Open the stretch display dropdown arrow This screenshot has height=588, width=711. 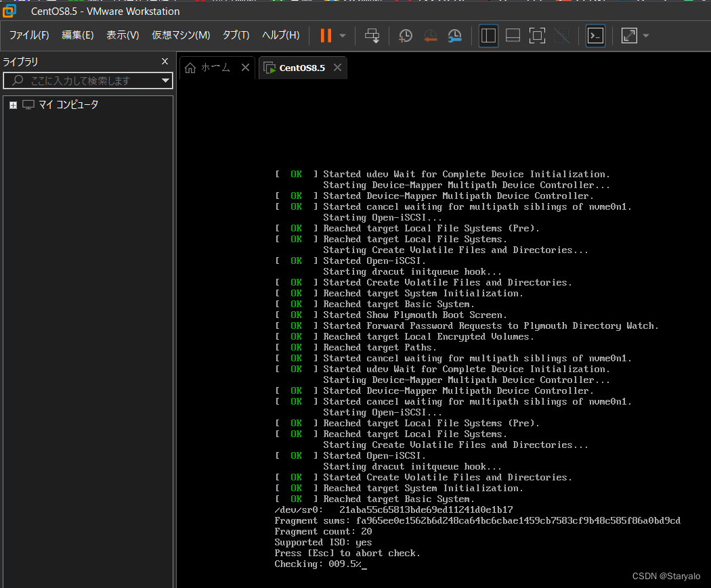tap(646, 35)
